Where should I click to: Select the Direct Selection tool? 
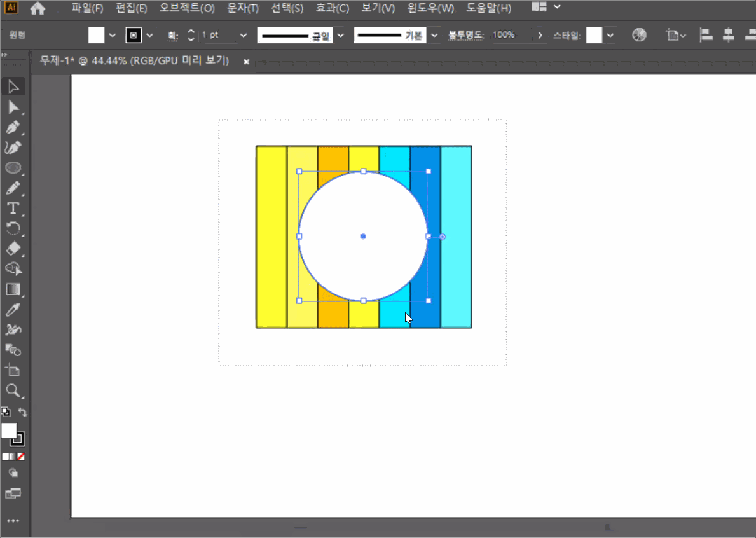click(x=13, y=107)
